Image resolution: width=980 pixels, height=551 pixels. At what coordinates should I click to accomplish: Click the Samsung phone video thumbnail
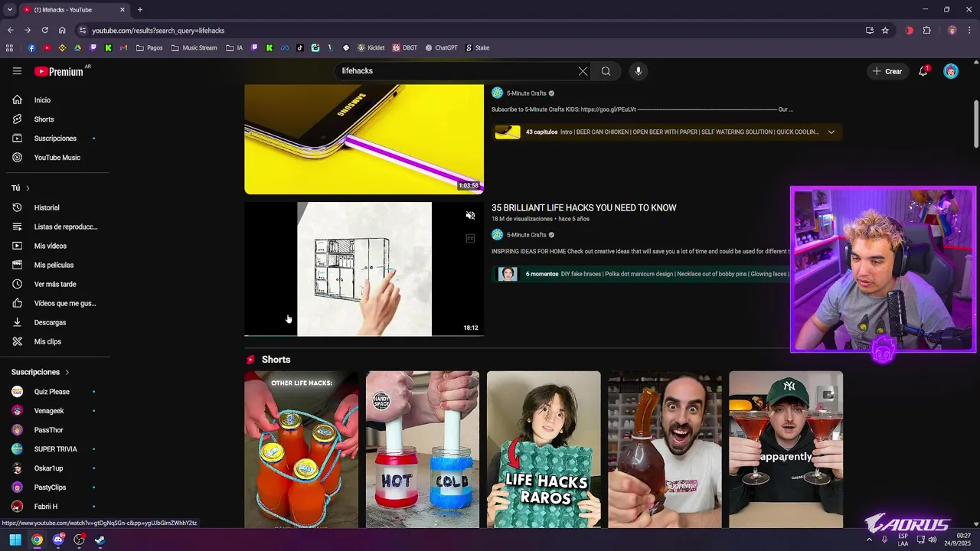364,139
